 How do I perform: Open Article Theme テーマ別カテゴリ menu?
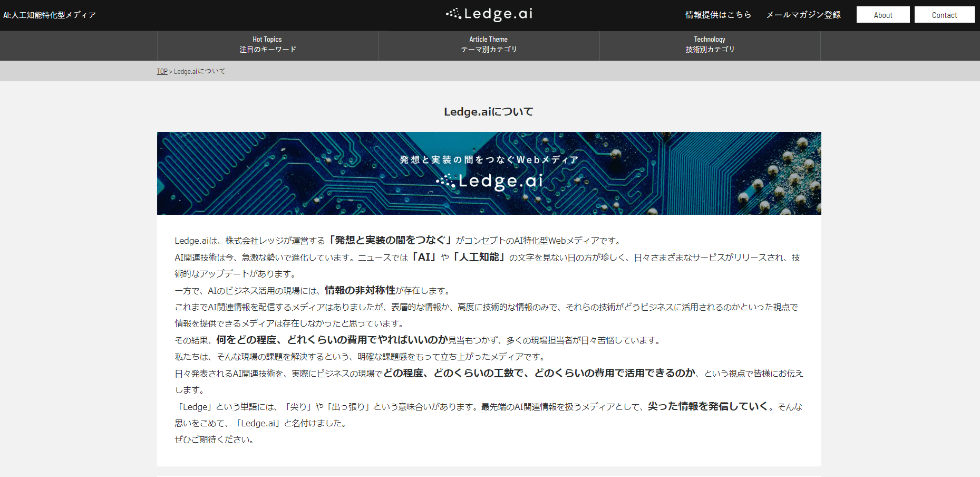tap(489, 45)
